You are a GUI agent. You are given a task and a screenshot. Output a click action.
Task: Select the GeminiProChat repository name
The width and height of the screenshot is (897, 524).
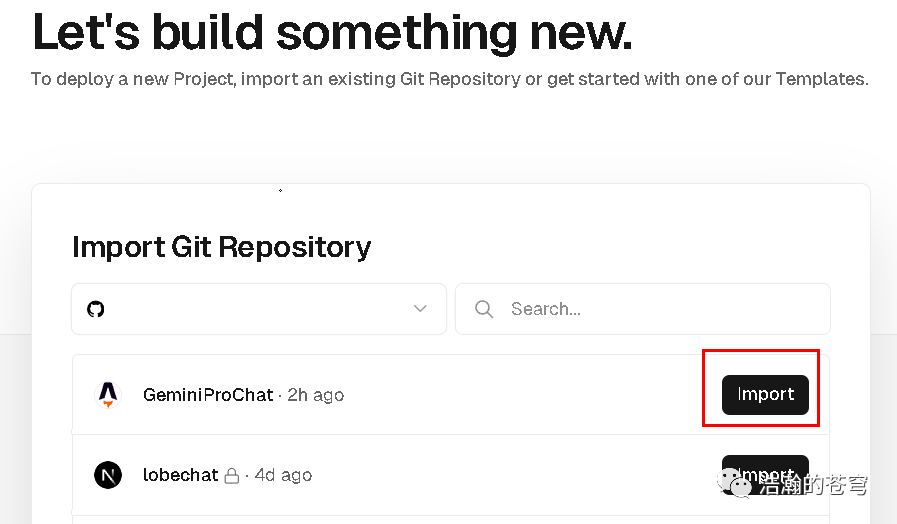point(208,395)
